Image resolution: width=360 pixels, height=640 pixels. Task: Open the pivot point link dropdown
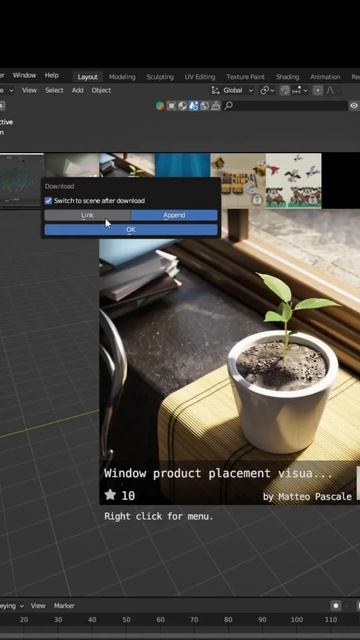click(x=268, y=91)
